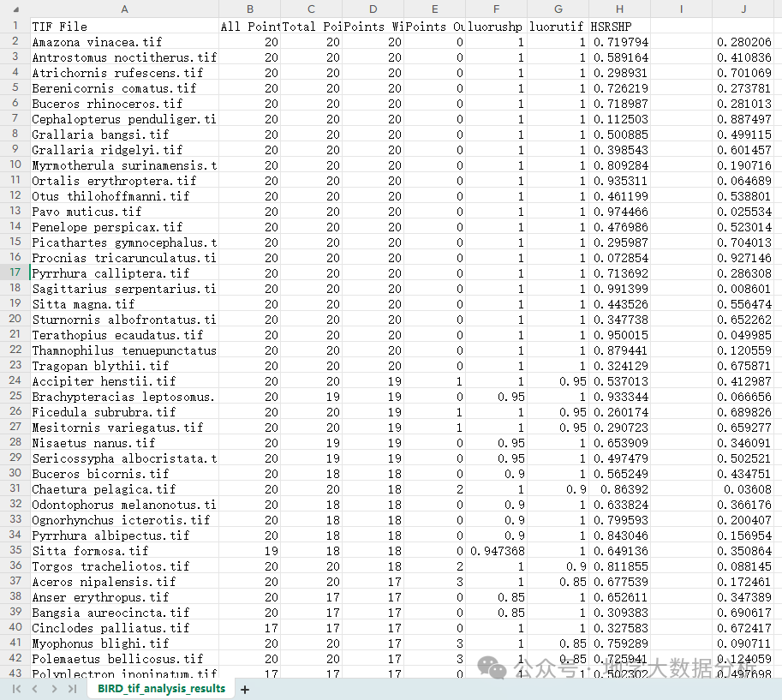Select row 35 header
Image resolution: width=782 pixels, height=700 pixels.
15,550
